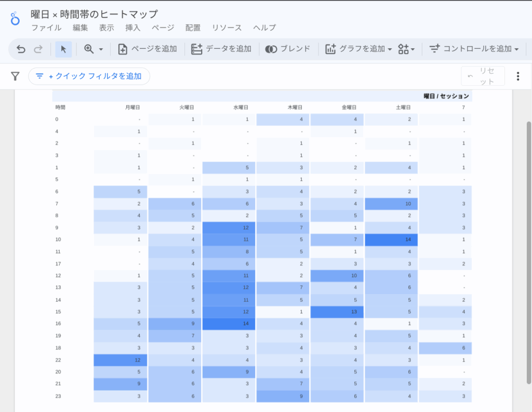Screen dimensions: 532x412
Task: Select the 火曜日 cell showing 9 at hour 16
Action: 175,324
